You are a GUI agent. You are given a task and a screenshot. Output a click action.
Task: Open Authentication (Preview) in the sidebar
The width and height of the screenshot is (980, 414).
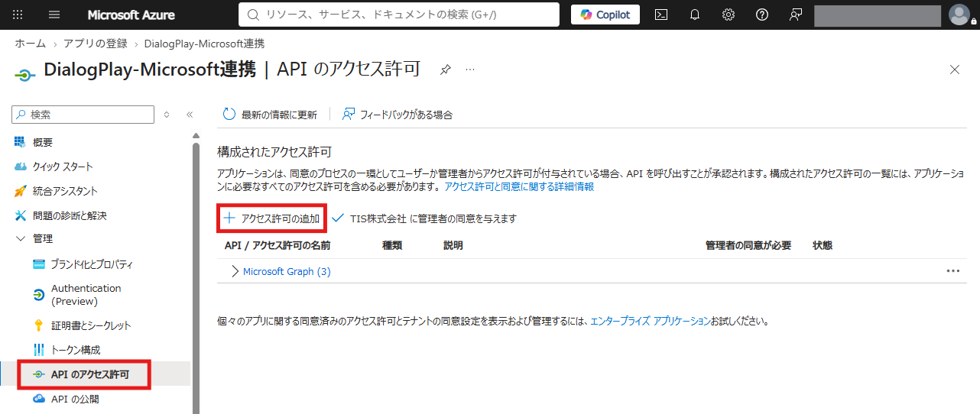[x=86, y=295]
